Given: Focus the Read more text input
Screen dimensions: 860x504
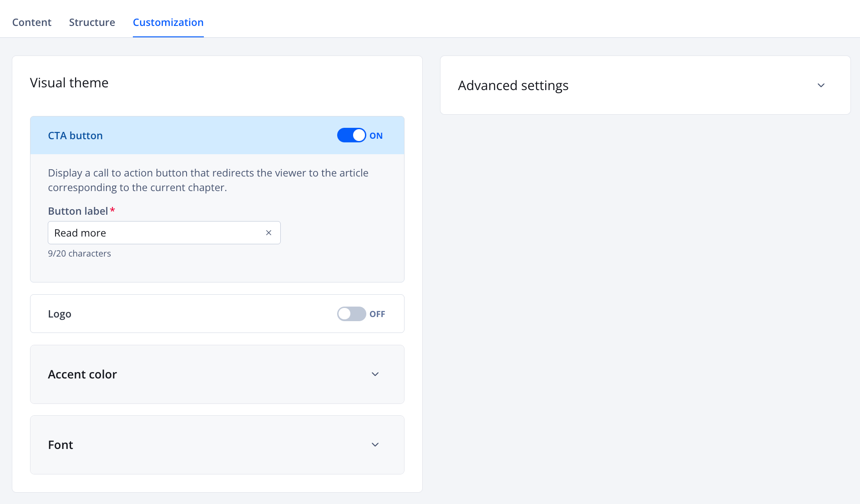Looking at the screenshot, I should pyautogui.click(x=155, y=233).
